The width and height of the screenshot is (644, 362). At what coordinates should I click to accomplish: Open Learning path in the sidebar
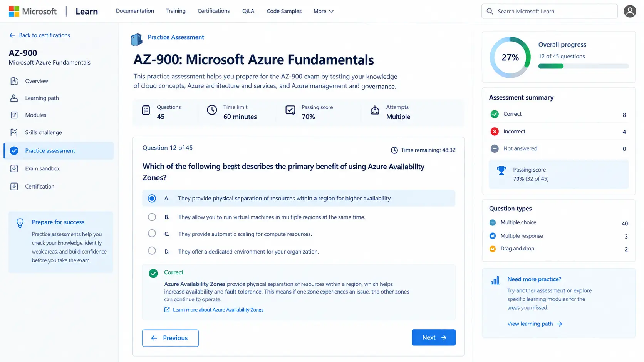[x=42, y=98]
